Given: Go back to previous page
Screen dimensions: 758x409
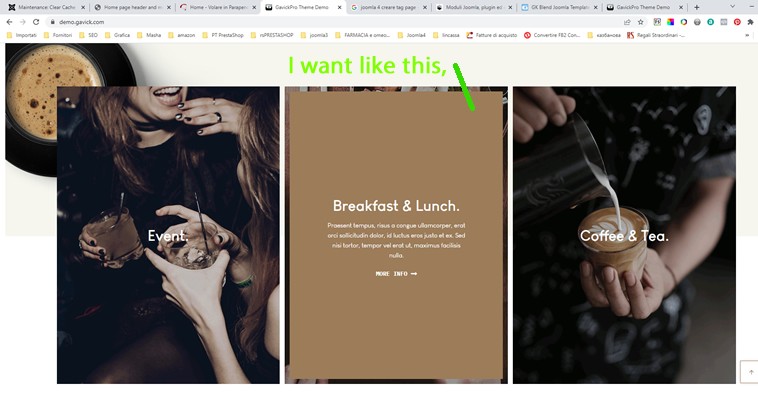Looking at the screenshot, I should 9,22.
